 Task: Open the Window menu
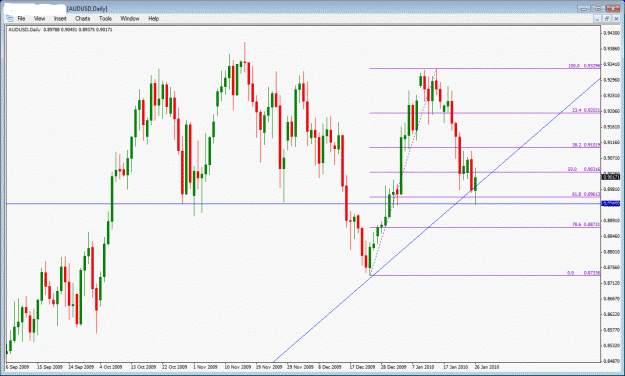click(x=130, y=19)
